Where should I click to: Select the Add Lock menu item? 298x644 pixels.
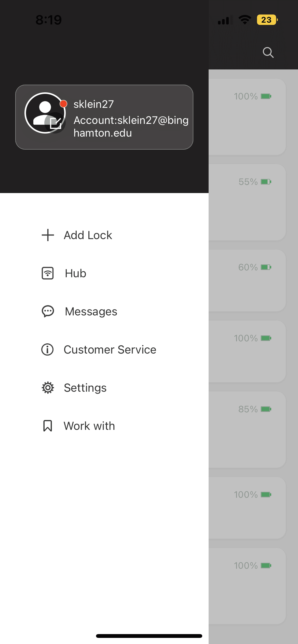coord(88,235)
